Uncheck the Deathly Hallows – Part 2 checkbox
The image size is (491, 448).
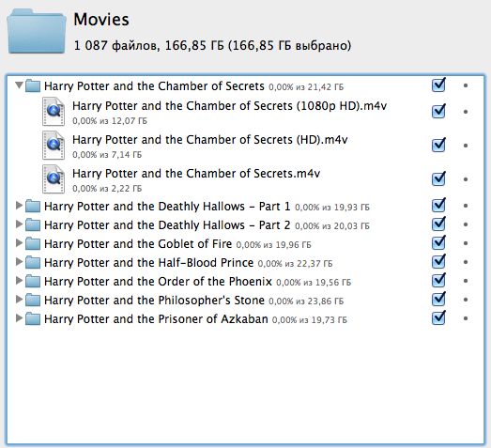coord(438,224)
